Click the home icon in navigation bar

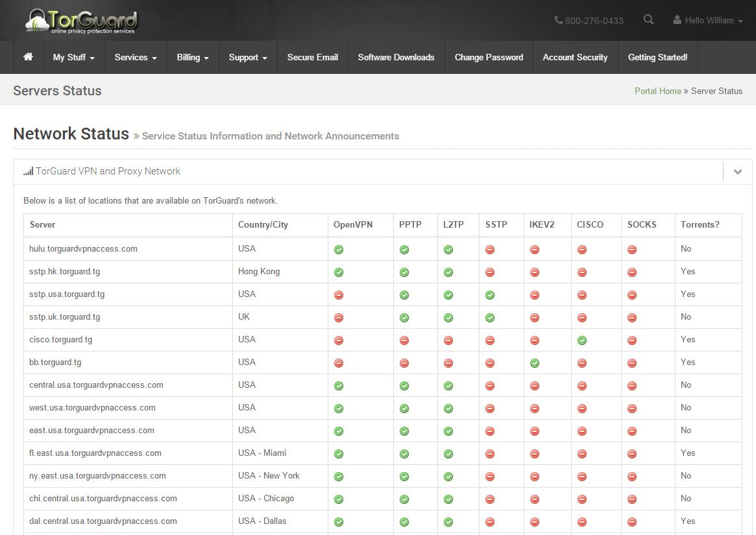pos(28,57)
